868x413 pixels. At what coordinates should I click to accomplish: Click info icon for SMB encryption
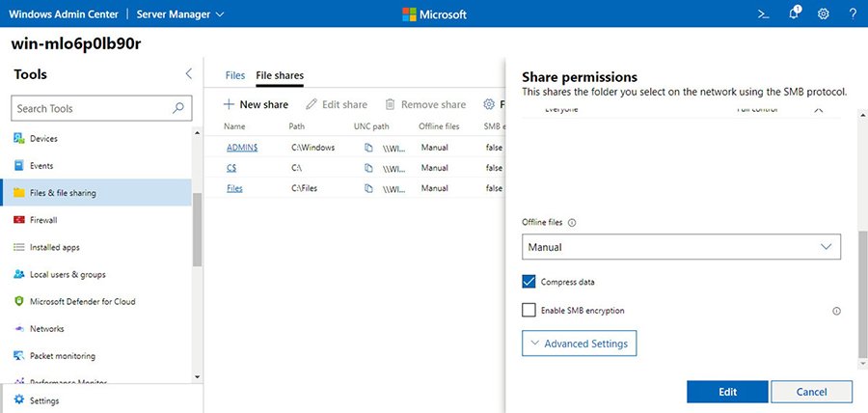[836, 311]
